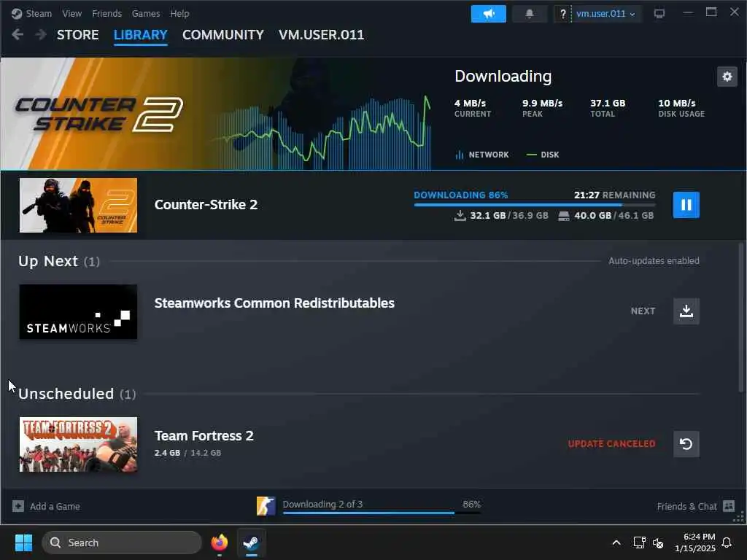This screenshot has height=560, width=747.
Task: Show hidden tray icons chevron
Action: tap(616, 542)
